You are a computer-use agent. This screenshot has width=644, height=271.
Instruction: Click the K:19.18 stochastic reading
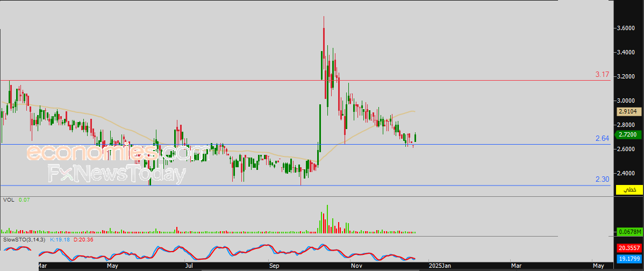coord(60,239)
